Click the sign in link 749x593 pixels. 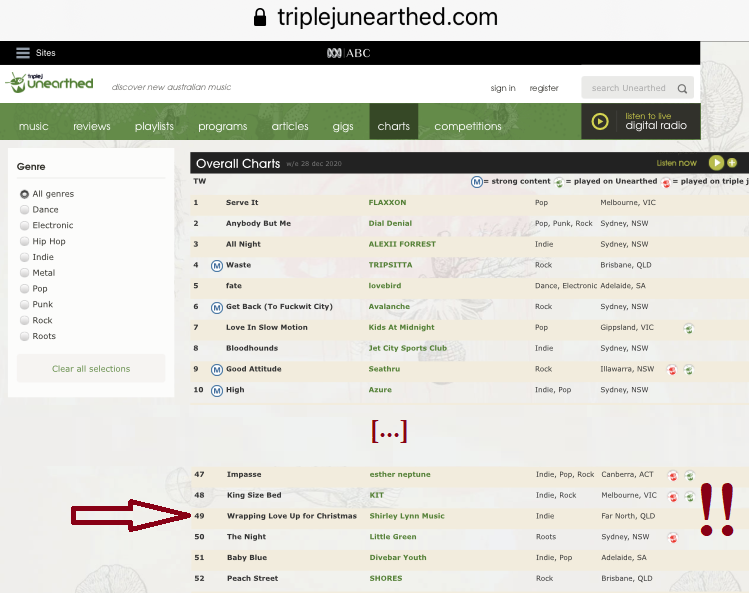pyautogui.click(x=503, y=88)
